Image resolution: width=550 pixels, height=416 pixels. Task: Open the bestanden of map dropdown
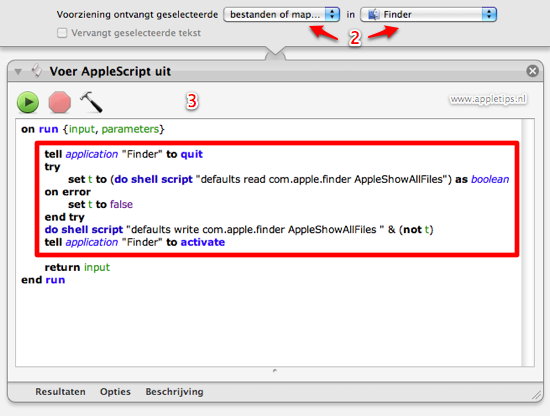(282, 14)
